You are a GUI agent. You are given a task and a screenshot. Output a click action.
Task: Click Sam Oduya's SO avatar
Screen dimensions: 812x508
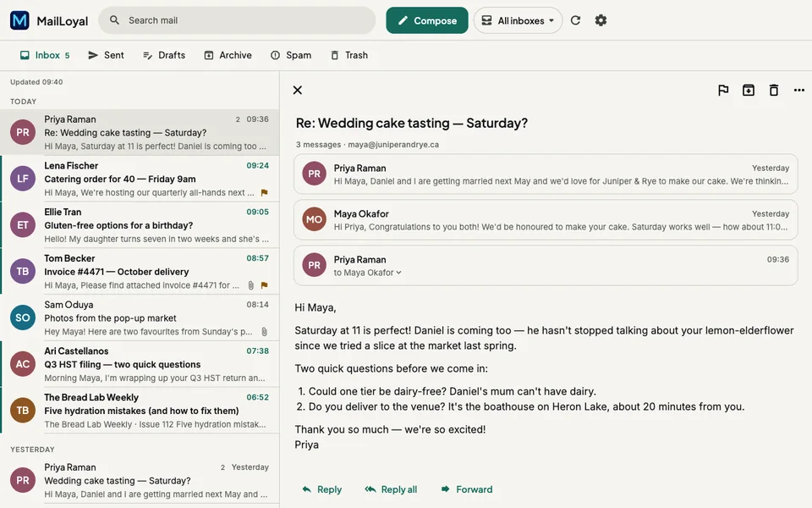pyautogui.click(x=23, y=317)
